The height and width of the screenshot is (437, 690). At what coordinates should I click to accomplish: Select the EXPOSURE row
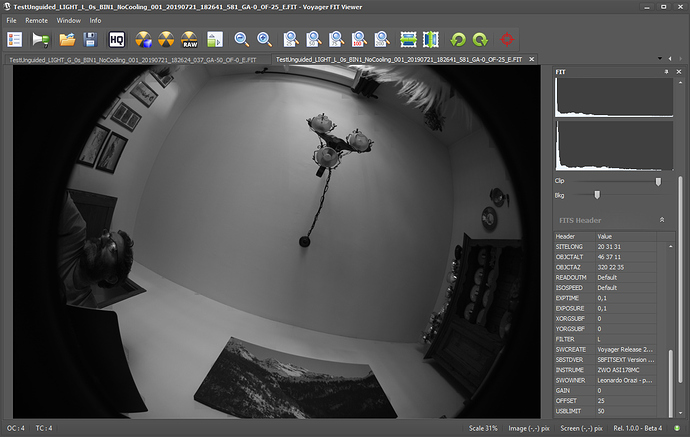click(x=605, y=308)
